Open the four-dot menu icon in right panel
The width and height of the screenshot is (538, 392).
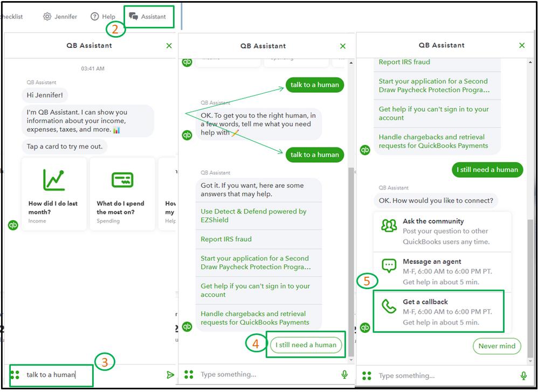point(367,376)
